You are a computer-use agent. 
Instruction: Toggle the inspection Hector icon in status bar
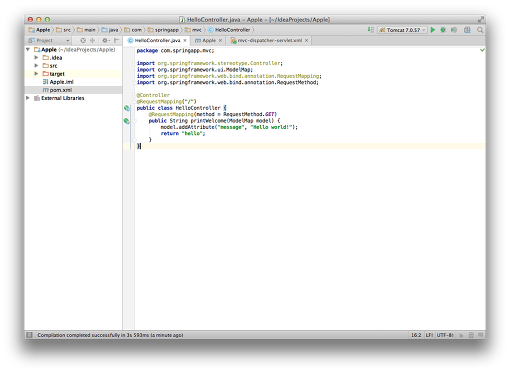[471, 335]
